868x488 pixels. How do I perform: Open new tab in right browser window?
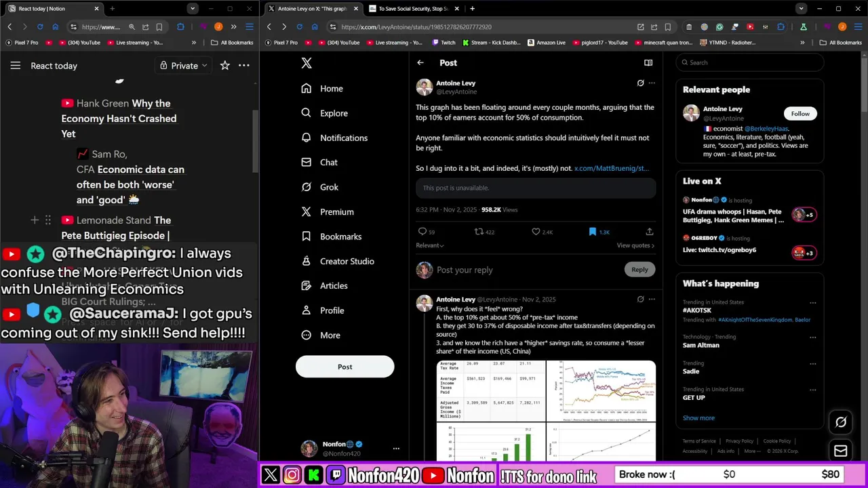(472, 9)
